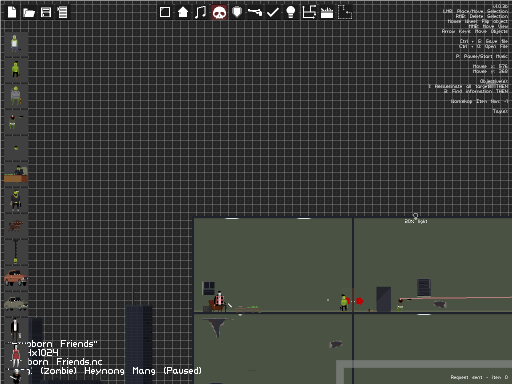Click the light bulb marker above the right room
The image size is (512, 384).
415,216
